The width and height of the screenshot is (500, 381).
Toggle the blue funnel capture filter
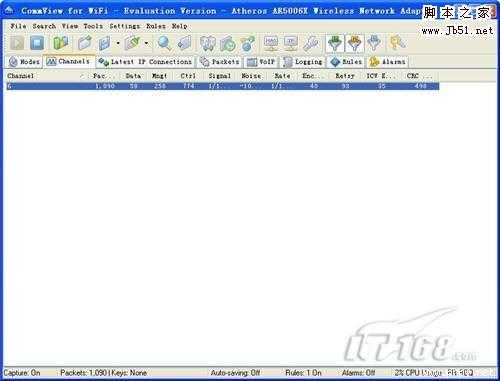tap(374, 43)
